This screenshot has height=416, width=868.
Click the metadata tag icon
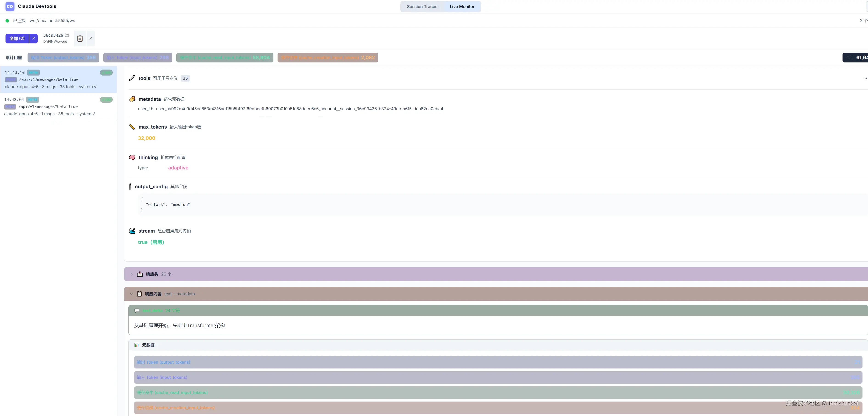coord(132,99)
